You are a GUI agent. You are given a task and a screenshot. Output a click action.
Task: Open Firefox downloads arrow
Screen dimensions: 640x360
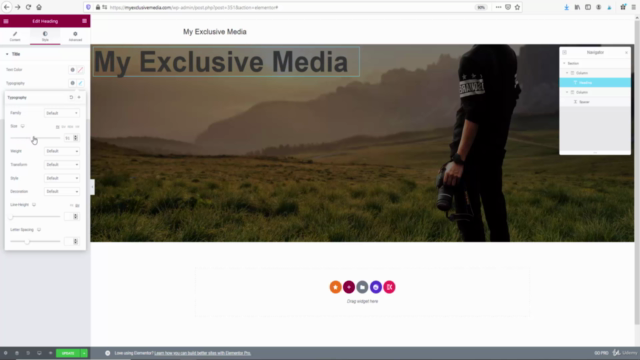pos(567,7)
